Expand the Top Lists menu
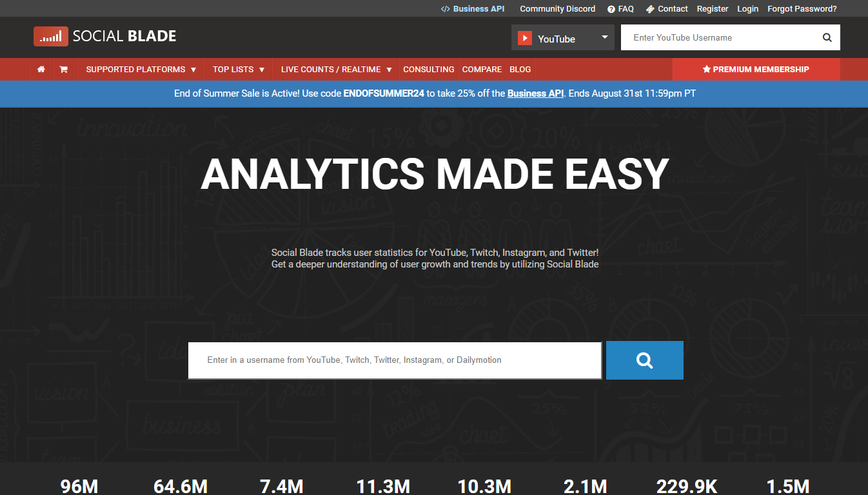The image size is (868, 495). click(x=239, y=70)
